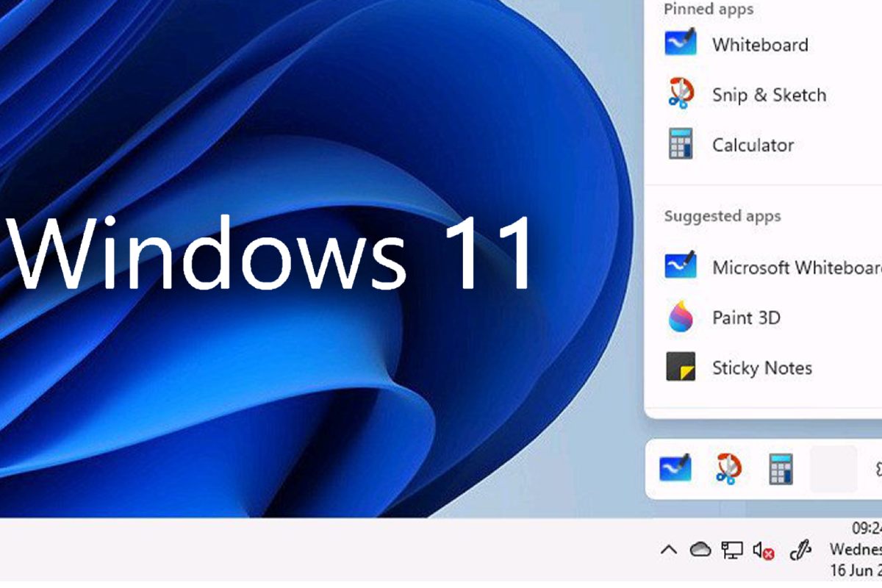Image resolution: width=882 pixels, height=588 pixels.
Task: Open the network status tray icon
Action: tap(731, 550)
